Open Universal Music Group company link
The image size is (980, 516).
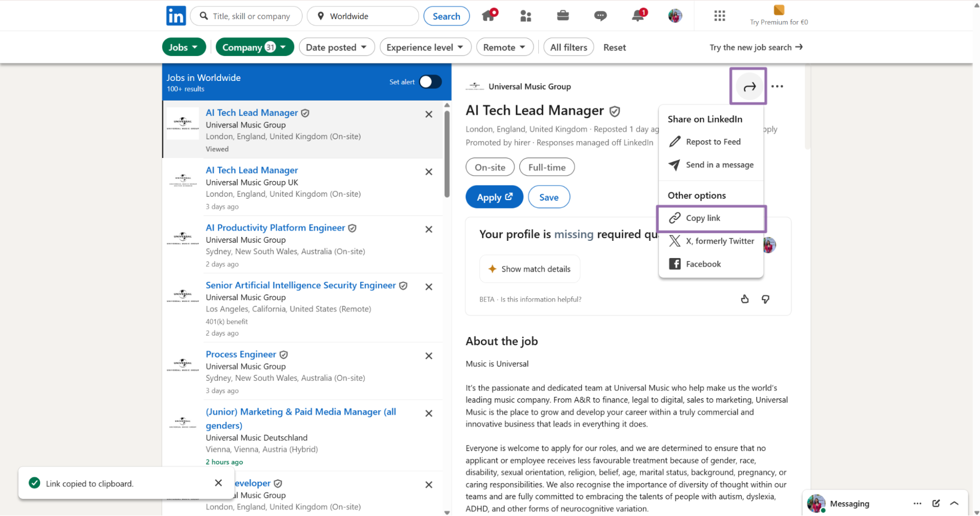click(x=529, y=86)
